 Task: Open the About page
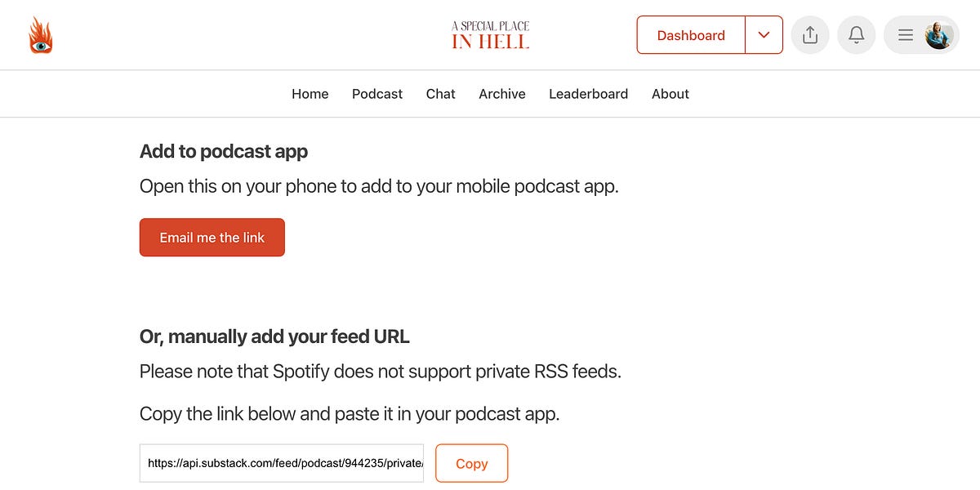coord(670,93)
